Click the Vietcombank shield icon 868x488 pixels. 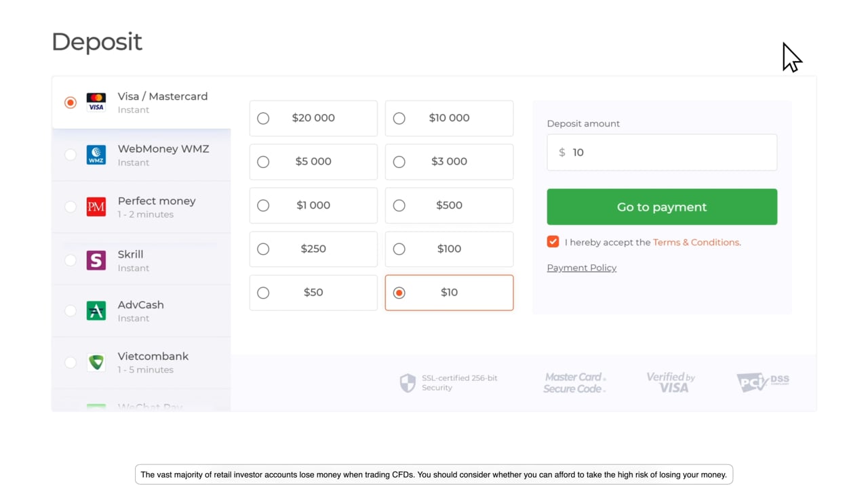(x=96, y=363)
